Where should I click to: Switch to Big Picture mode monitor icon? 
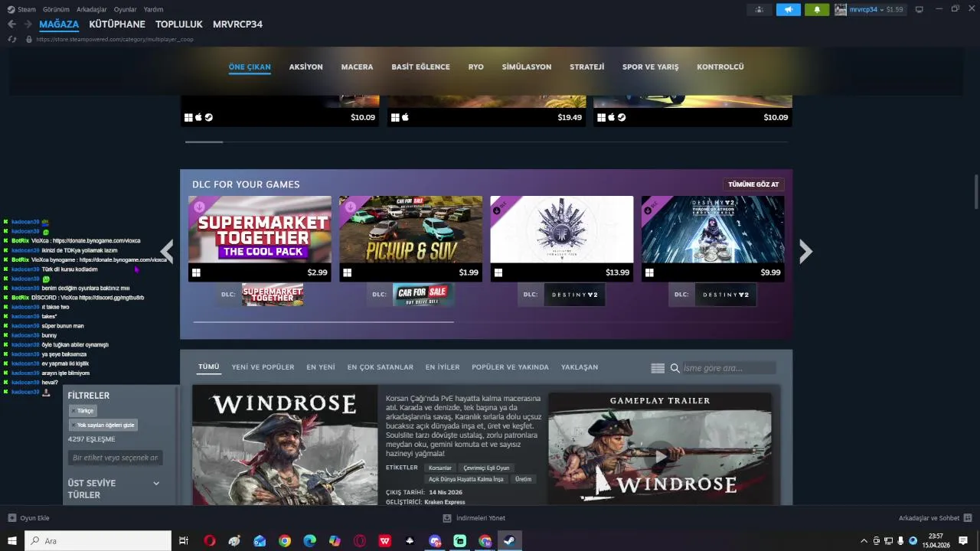(x=920, y=9)
